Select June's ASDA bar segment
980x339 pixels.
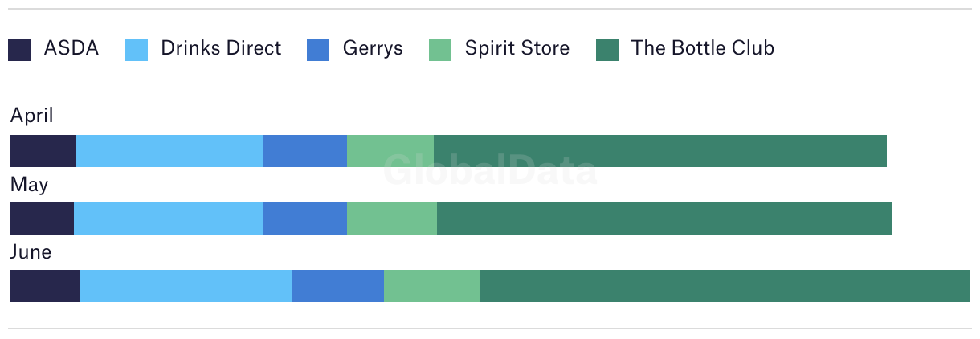click(x=45, y=286)
